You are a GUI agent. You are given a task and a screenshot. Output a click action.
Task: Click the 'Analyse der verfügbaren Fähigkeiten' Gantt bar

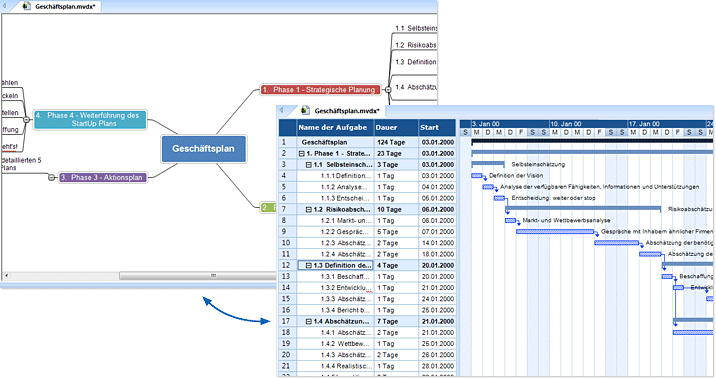pyautogui.click(x=488, y=187)
